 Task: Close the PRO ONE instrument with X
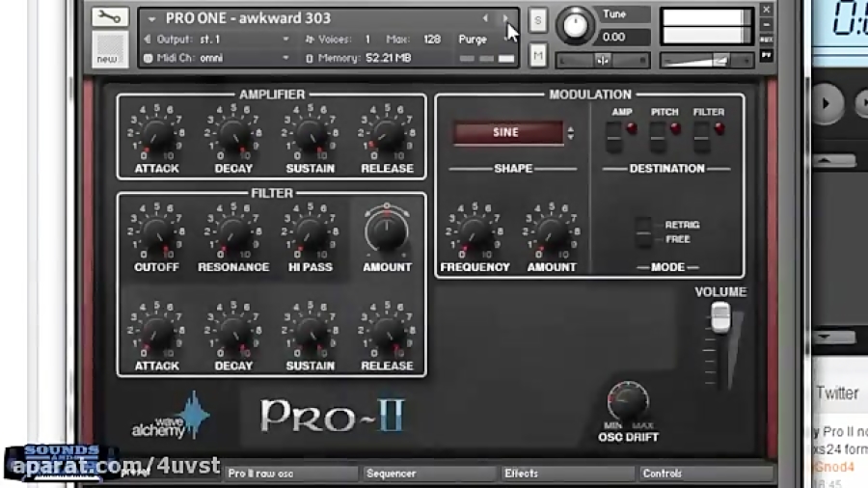click(766, 10)
